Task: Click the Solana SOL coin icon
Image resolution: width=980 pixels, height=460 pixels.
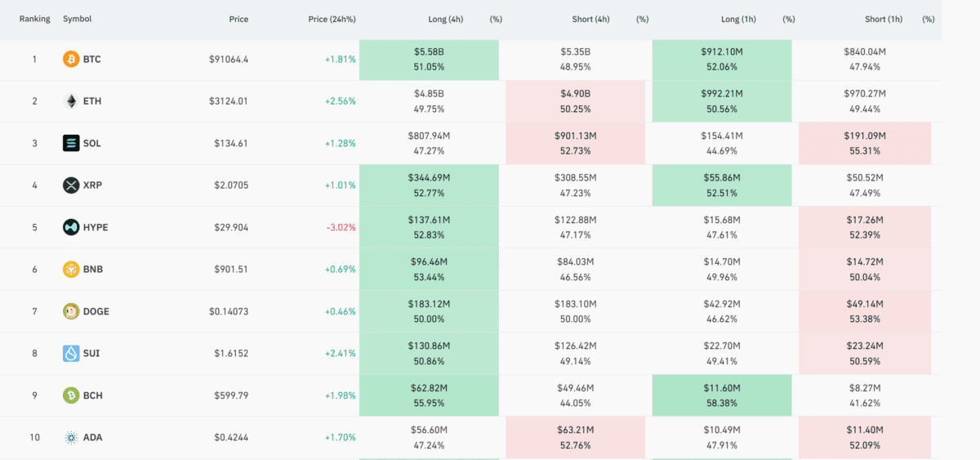Action: click(x=71, y=144)
